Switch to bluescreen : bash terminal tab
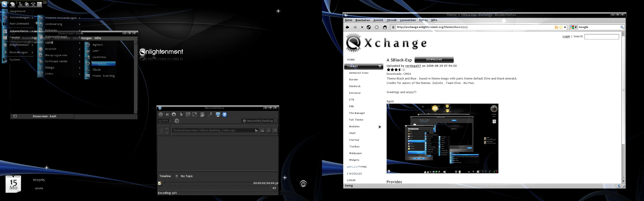The width and height of the screenshot is (644, 201). [x=42, y=116]
